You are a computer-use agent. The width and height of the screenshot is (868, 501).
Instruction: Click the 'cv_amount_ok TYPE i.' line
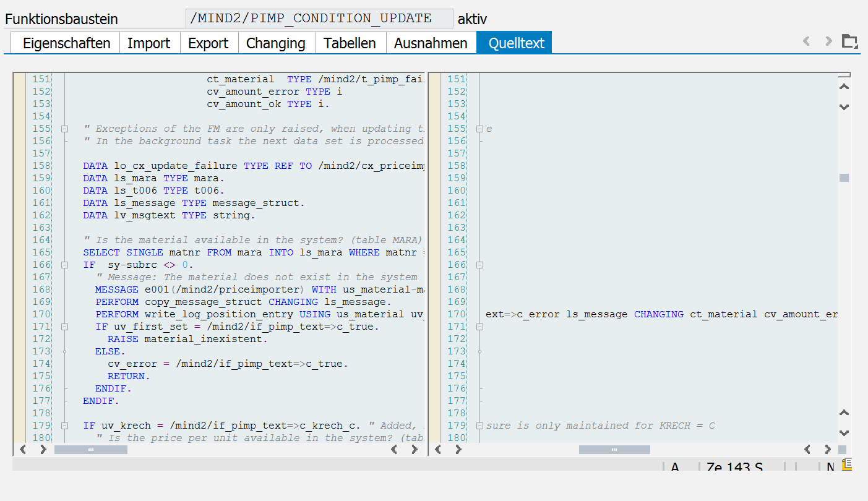(x=269, y=104)
